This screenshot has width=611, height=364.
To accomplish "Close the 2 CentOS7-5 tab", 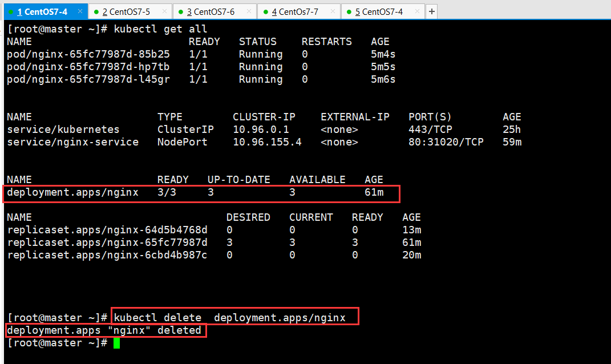I will (164, 11).
